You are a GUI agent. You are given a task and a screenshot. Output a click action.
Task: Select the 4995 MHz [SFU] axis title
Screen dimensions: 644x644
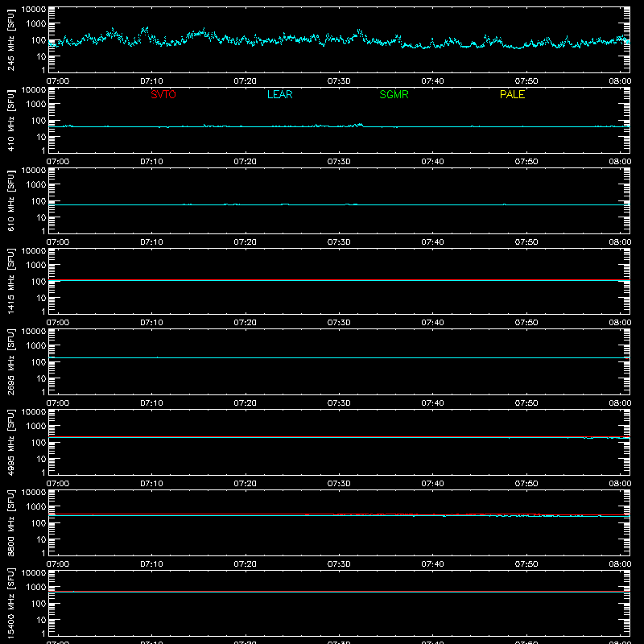tap(10, 442)
